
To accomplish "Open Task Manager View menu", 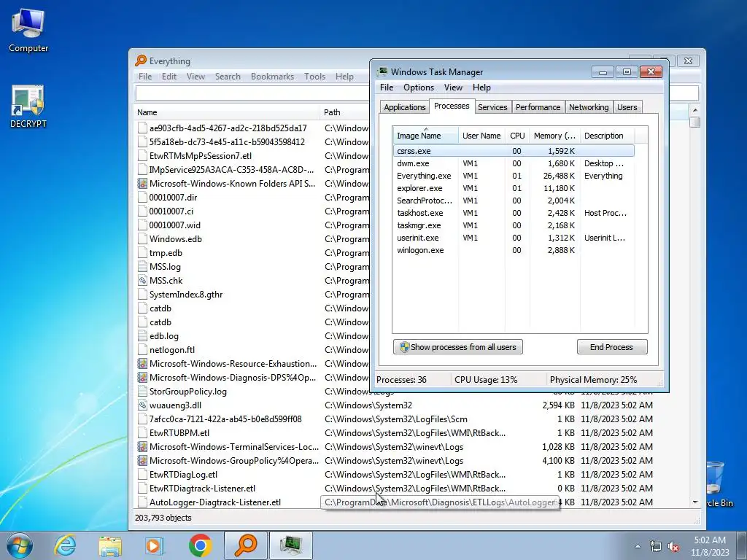I will point(453,87).
